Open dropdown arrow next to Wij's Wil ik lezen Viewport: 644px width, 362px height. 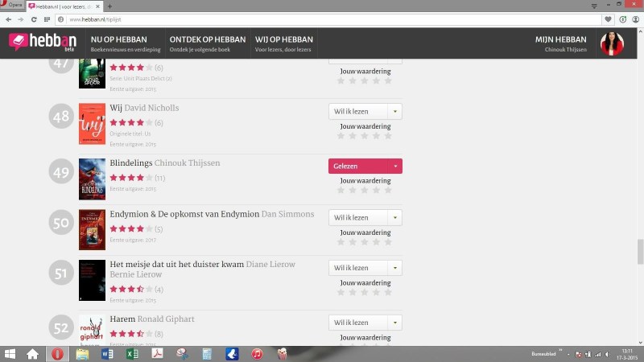(x=394, y=112)
